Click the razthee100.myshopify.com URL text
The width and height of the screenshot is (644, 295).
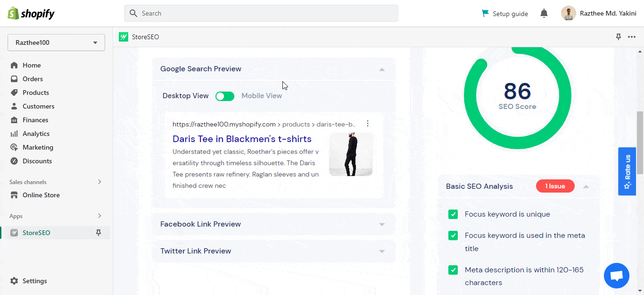[224, 124]
